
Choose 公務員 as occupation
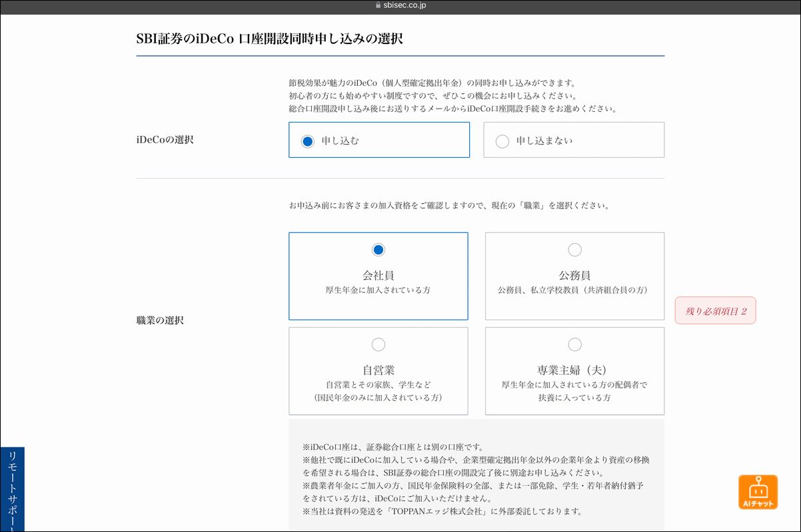pyautogui.click(x=574, y=276)
